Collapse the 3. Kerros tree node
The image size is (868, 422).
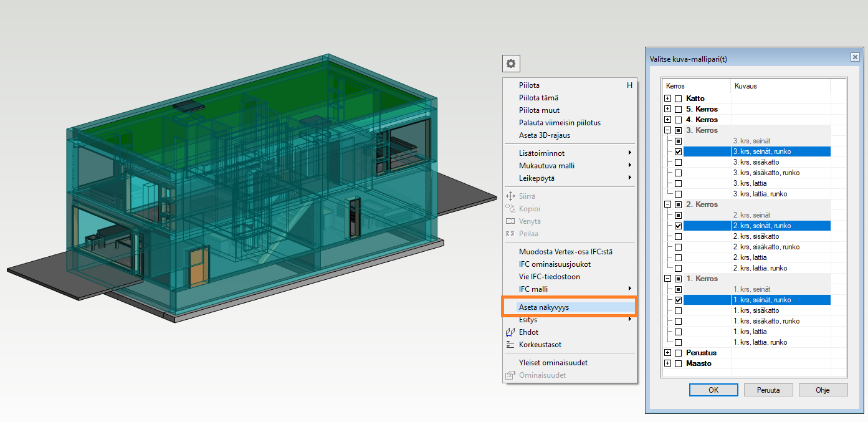pyautogui.click(x=667, y=130)
